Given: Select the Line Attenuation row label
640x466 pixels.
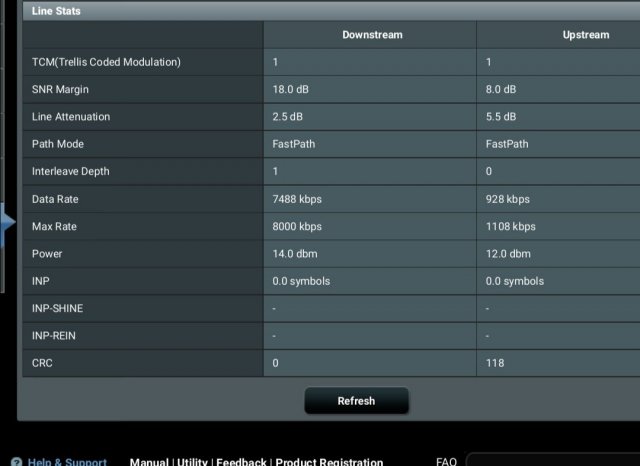Looking at the screenshot, I should click(71, 117).
